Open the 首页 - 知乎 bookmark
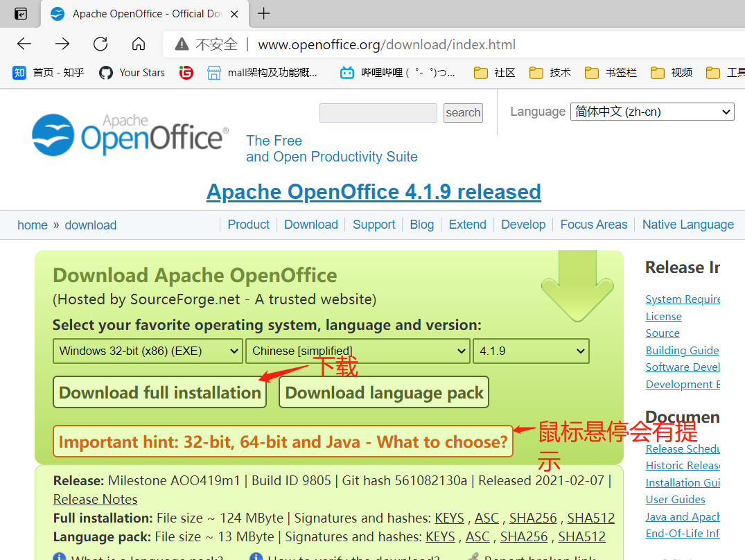745x560 pixels. (49, 73)
